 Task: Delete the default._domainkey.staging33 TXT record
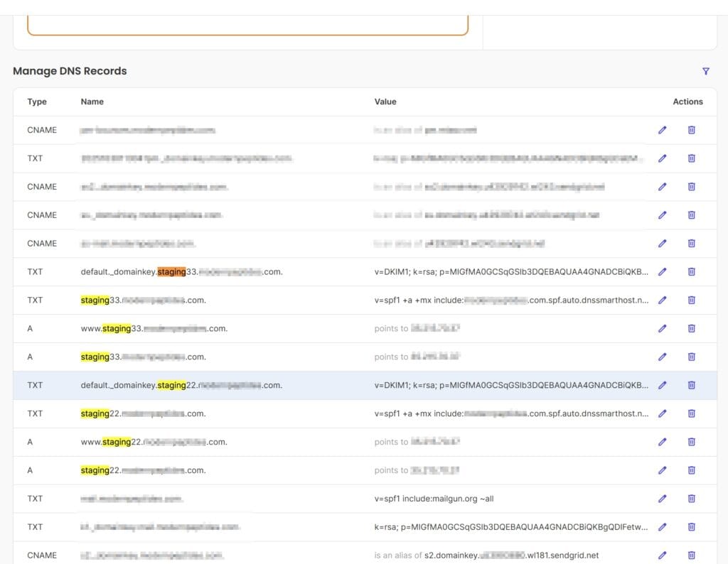pos(691,271)
